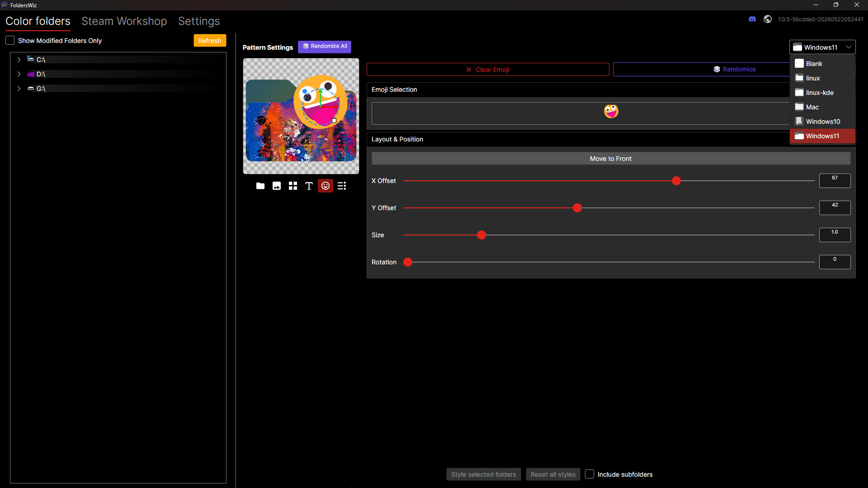
Task: Click Reset all styles button
Action: [553, 474]
